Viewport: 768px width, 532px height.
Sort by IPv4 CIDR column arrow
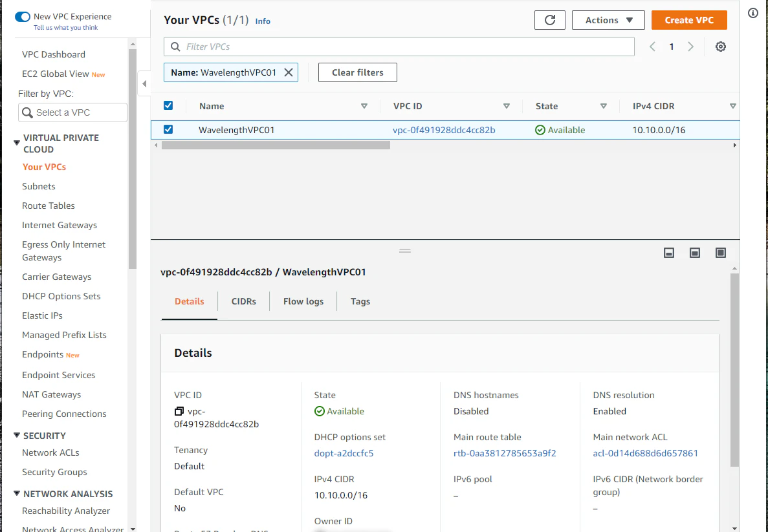point(732,106)
